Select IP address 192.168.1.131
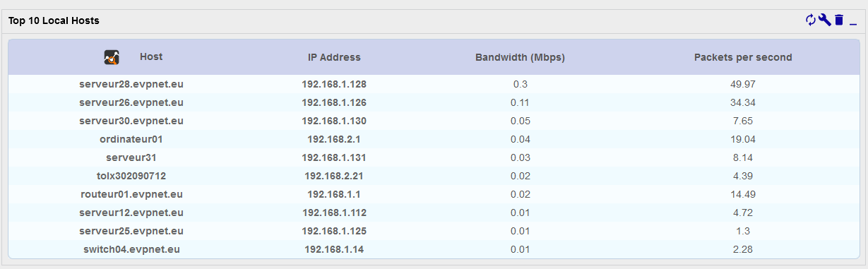The height and width of the screenshot is (269, 868). tap(334, 157)
